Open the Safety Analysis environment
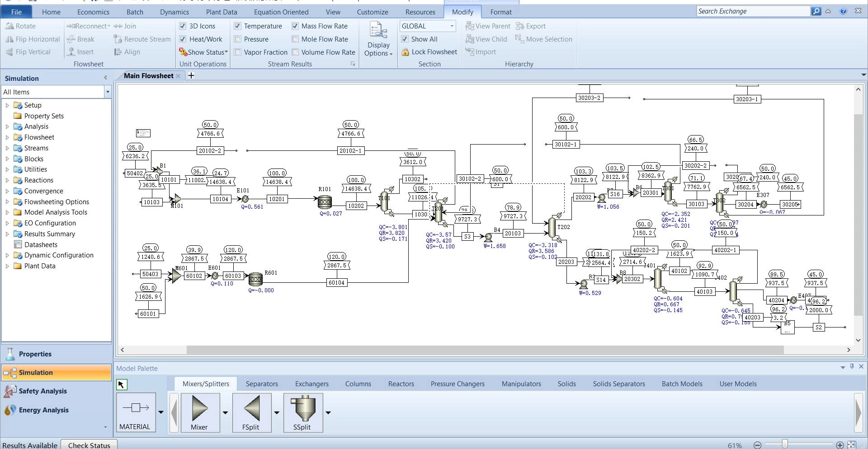The width and height of the screenshot is (868, 449). [43, 391]
